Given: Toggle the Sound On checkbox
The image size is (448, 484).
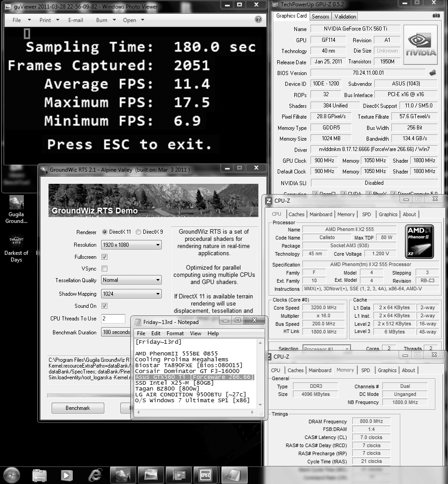Looking at the screenshot, I should pyautogui.click(x=105, y=306).
